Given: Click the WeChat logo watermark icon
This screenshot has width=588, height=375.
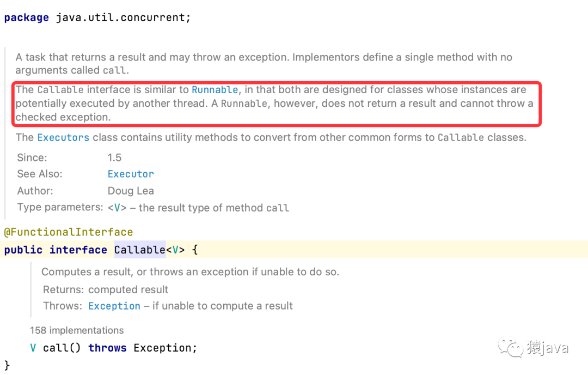Looking at the screenshot, I should tap(510, 348).
